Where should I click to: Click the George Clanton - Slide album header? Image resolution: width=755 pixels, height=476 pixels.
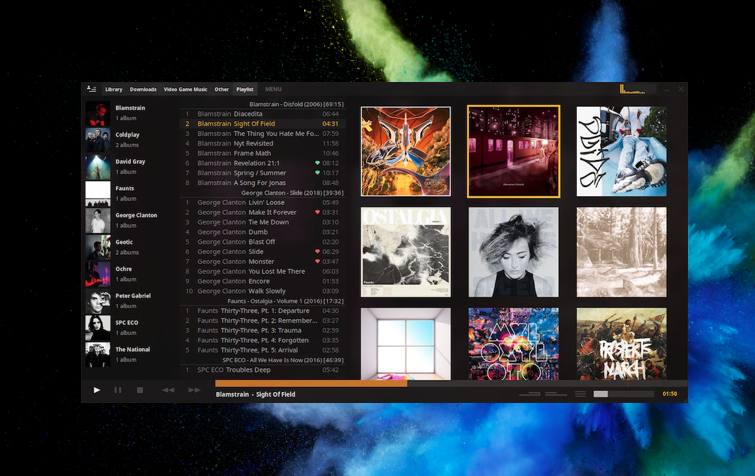point(264,193)
